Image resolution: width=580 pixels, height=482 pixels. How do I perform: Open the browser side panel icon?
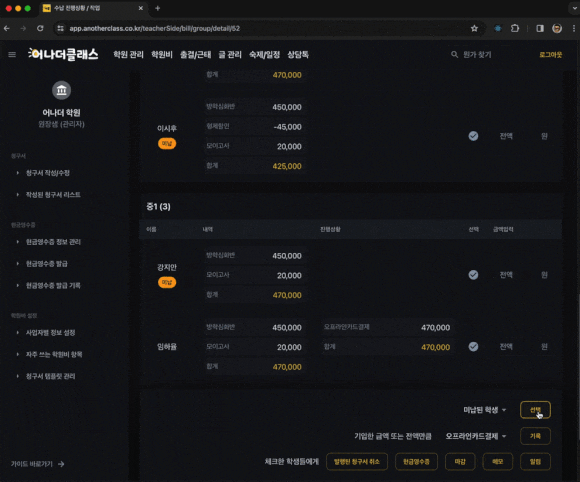point(540,28)
